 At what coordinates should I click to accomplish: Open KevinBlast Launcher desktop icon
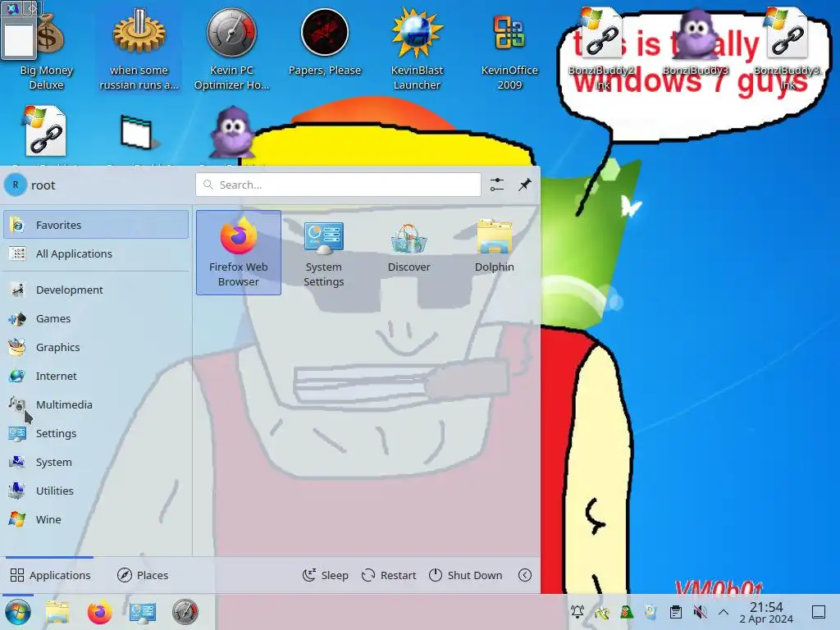[x=417, y=49]
